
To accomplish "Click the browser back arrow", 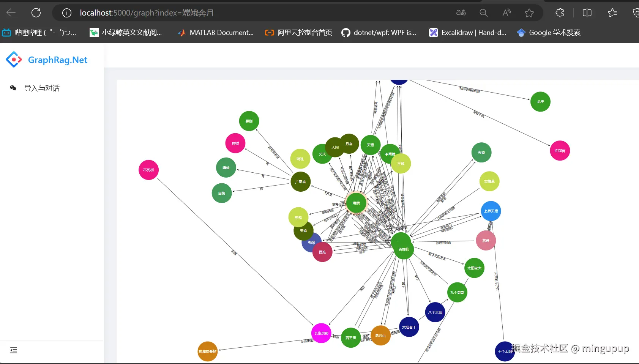I will [x=11, y=13].
